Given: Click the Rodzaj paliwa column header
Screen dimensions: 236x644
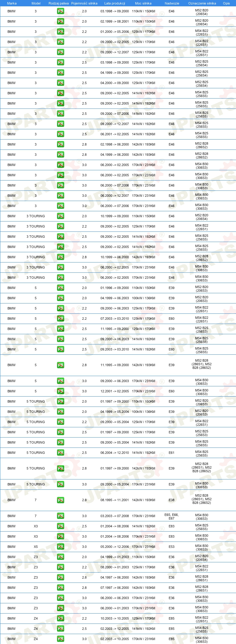Looking at the screenshot, I should coord(59,3).
